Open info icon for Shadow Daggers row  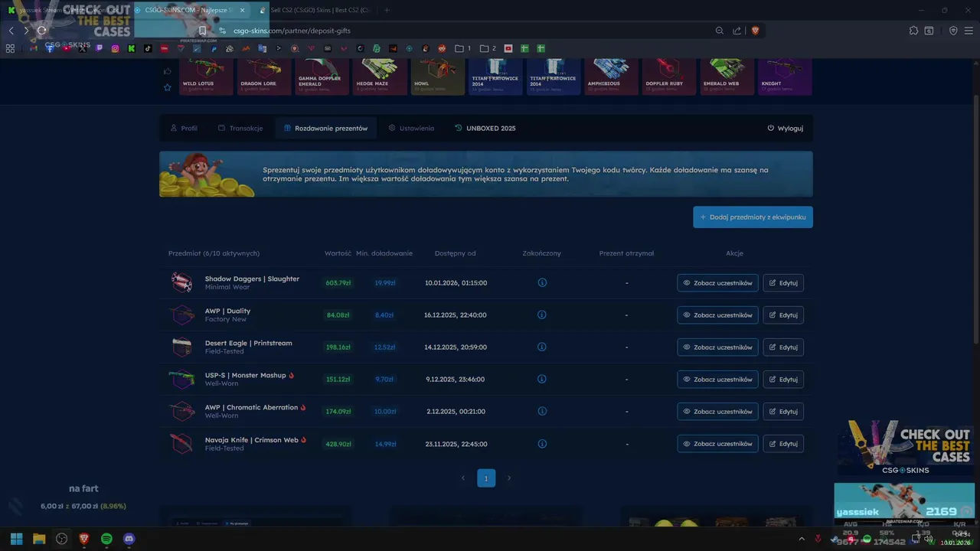pyautogui.click(x=542, y=282)
